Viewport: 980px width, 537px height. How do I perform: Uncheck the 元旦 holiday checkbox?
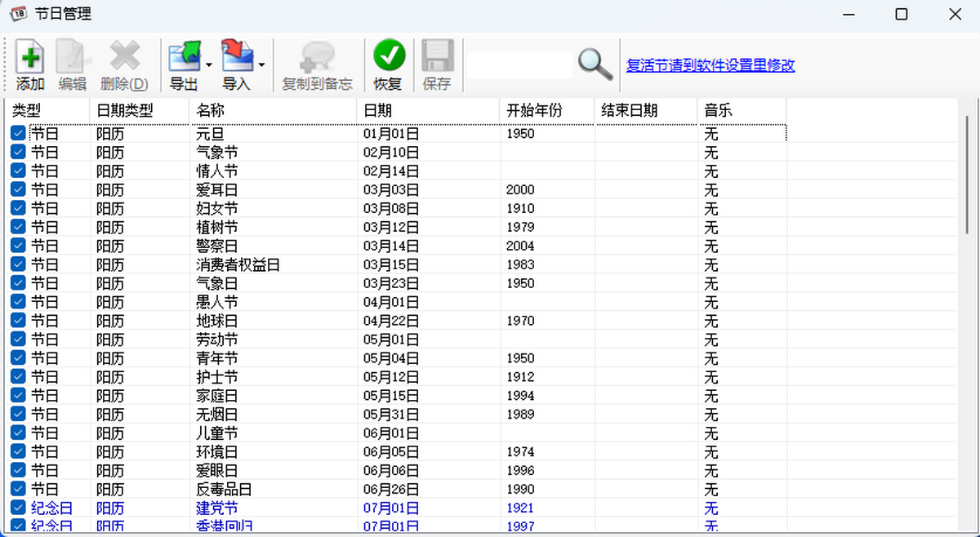(18, 133)
